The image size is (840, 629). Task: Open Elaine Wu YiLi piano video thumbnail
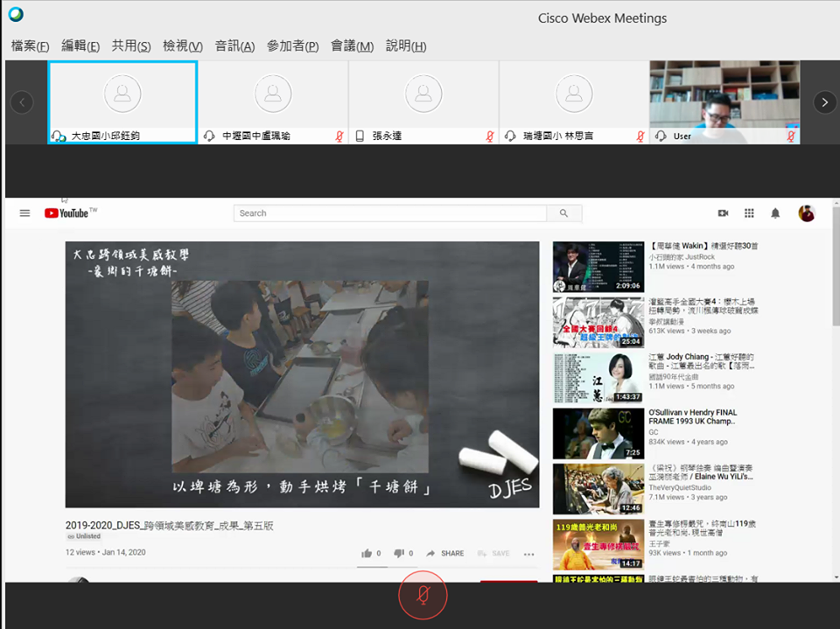pos(598,489)
